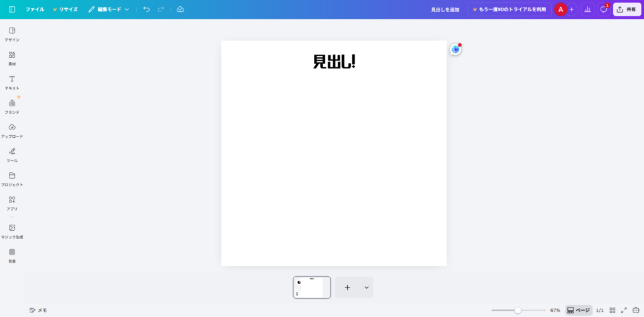Select the page 1 thumbnail
The image size is (644, 317).
click(312, 287)
